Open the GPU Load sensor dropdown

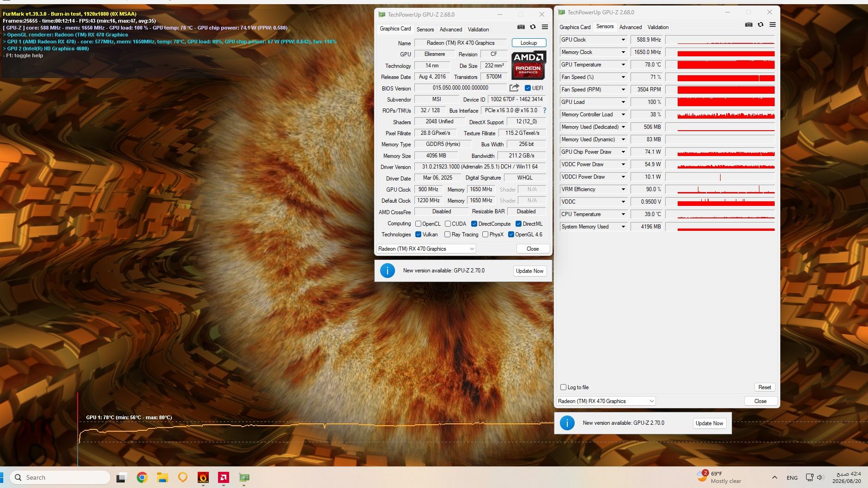[x=623, y=102]
